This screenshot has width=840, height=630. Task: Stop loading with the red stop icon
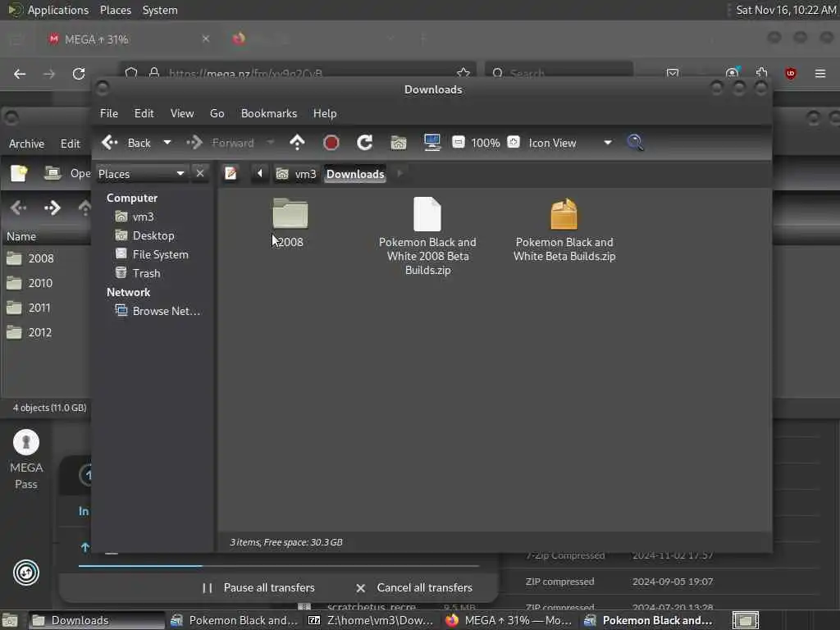tap(331, 143)
